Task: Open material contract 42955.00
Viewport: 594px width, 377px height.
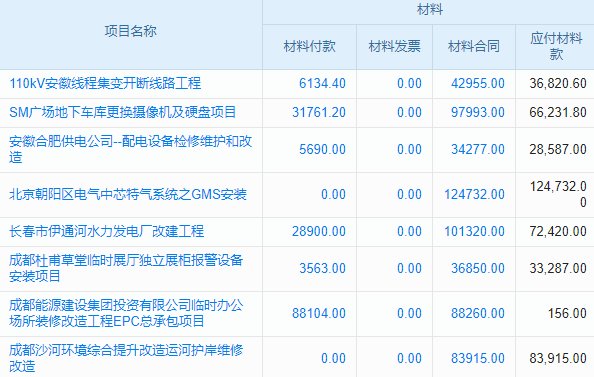Action: coord(478,83)
